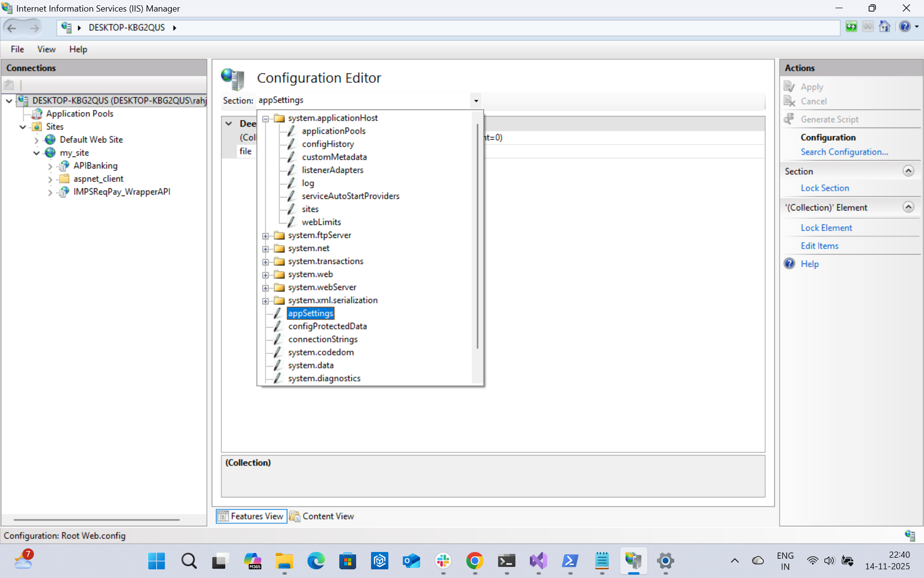Viewport: 924px width, 578px height.
Task: Click Search Configuration link
Action: tap(844, 152)
